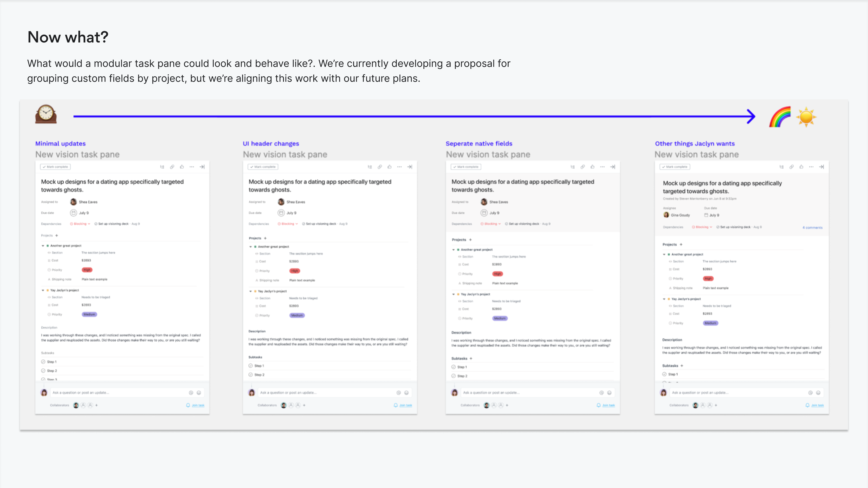The height and width of the screenshot is (488, 868).
Task: Open more actions ellipsis in Other things Jaclyn wants pane
Action: click(x=811, y=167)
